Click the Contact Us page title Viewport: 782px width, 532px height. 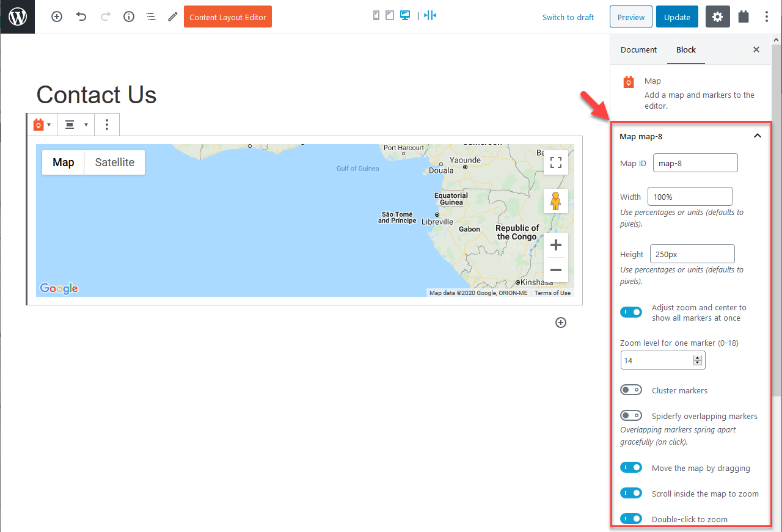[x=97, y=95]
